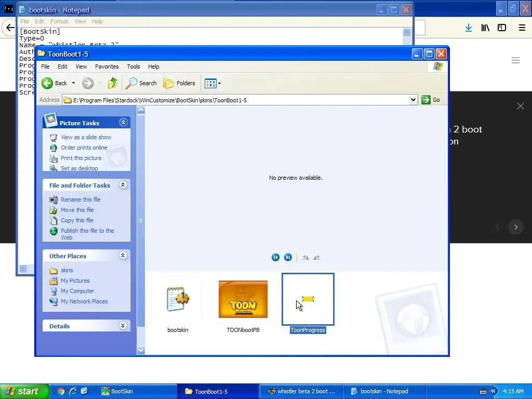The height and width of the screenshot is (399, 532).
Task: Click the Forward arrow toolbar button
Action: click(87, 83)
